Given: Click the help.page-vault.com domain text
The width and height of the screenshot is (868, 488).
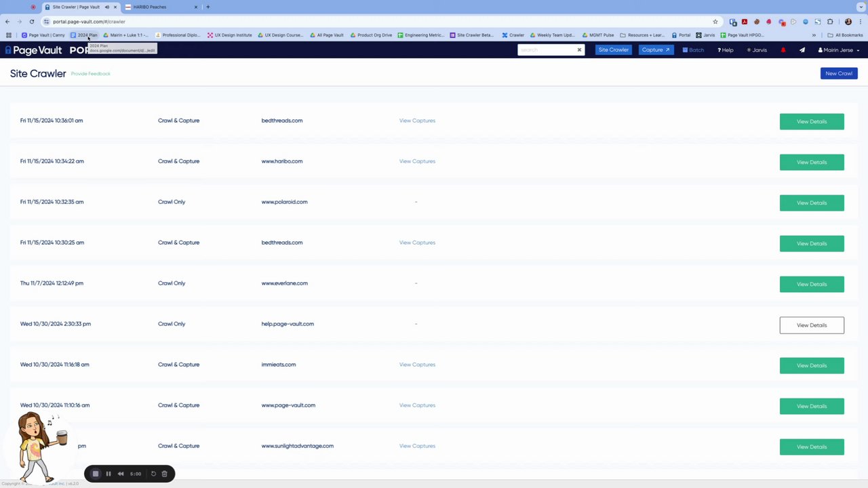Looking at the screenshot, I should 288,324.
